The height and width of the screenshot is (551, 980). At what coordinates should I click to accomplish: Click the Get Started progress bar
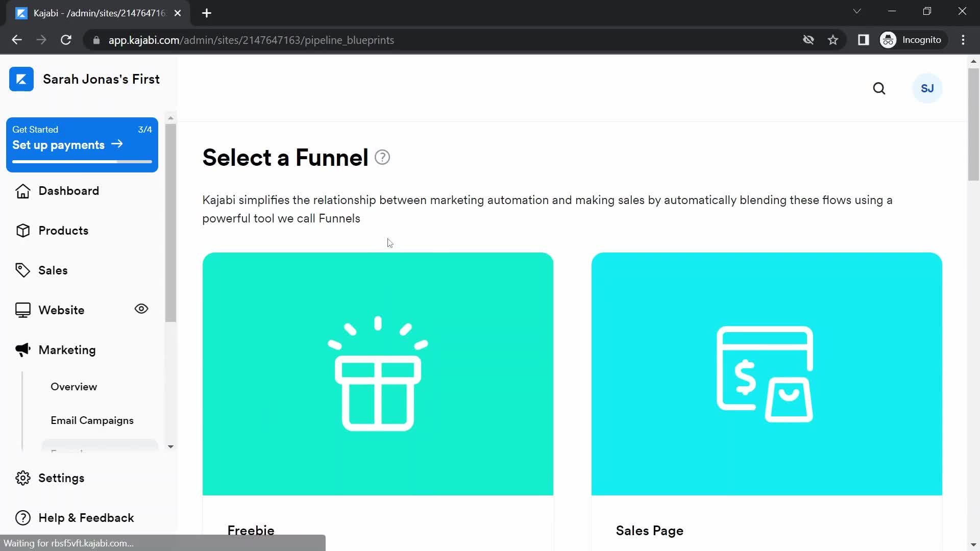click(82, 162)
